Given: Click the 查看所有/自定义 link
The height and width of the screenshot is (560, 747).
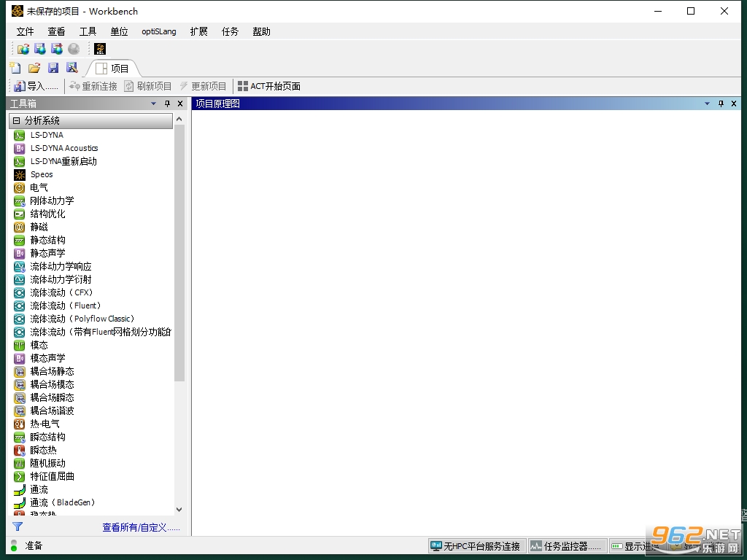Looking at the screenshot, I should (141, 527).
